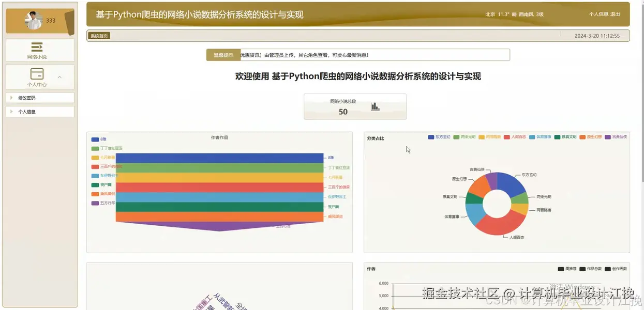Toggle 周推荐 legend item in 作者 chart
Image resolution: width=644 pixels, height=310 pixels.
coord(567,269)
